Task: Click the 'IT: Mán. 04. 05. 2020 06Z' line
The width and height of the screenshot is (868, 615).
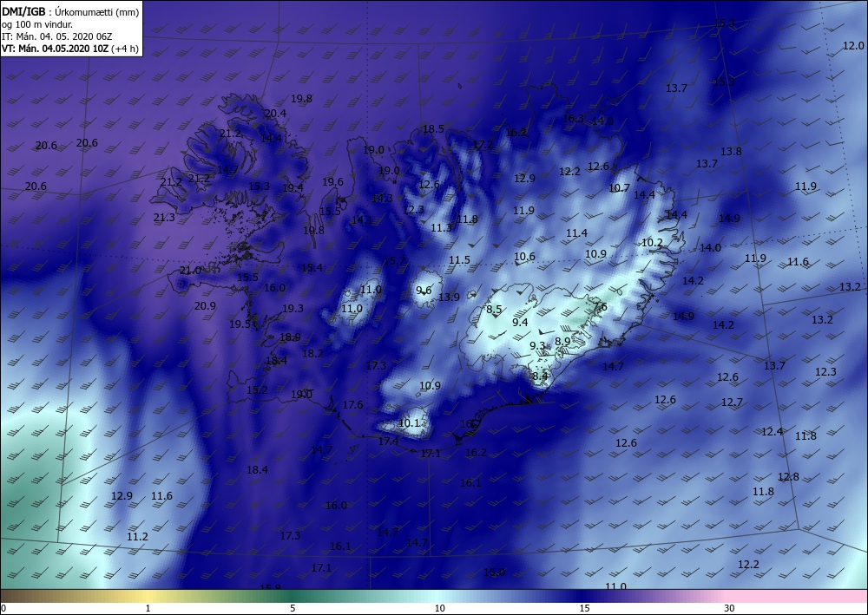Action: 57,36
